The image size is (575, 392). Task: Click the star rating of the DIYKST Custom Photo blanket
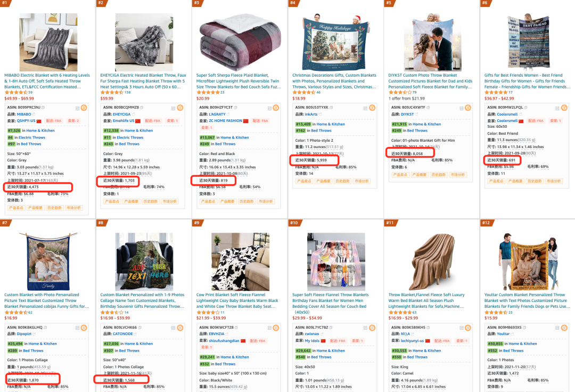(400, 93)
